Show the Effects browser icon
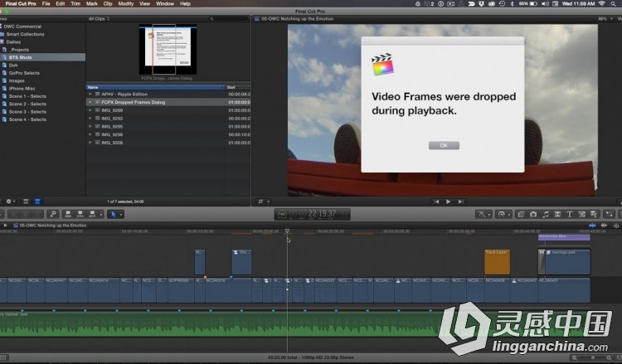Image resolution: width=622 pixels, height=364 pixels. pyautogui.click(x=522, y=214)
